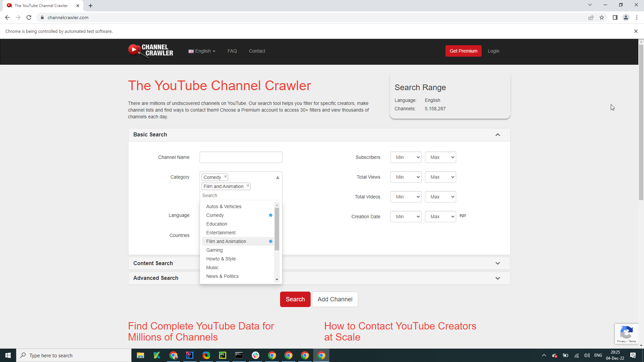Select the Gaming category
Image resolution: width=644 pixels, height=362 pixels.
click(x=238, y=250)
